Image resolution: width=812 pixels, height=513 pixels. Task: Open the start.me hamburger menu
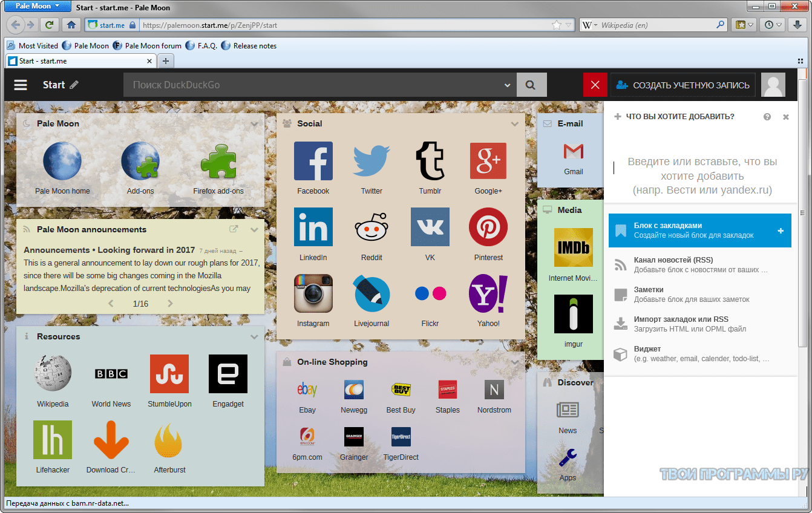point(21,85)
